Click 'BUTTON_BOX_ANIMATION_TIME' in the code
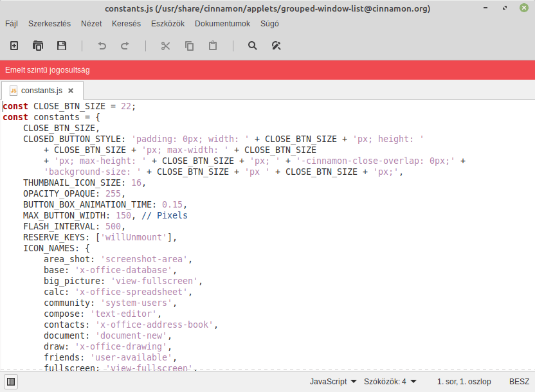 (x=87, y=204)
